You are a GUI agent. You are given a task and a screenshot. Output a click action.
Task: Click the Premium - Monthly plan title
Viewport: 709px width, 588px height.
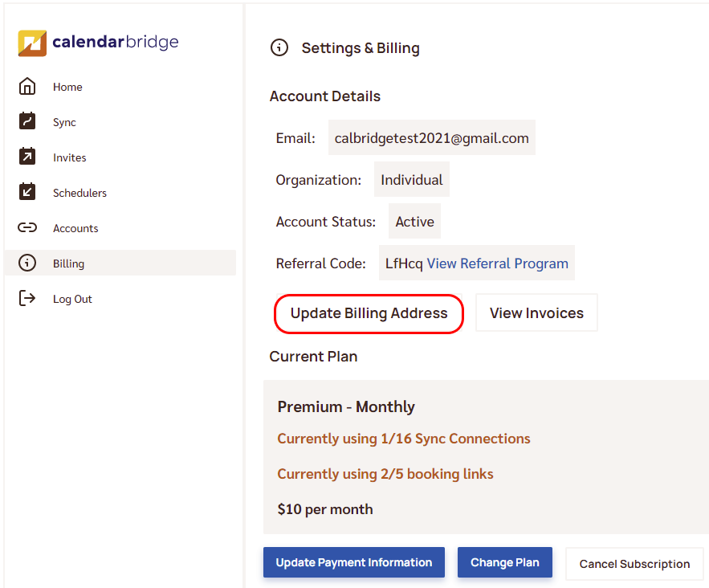pos(346,406)
